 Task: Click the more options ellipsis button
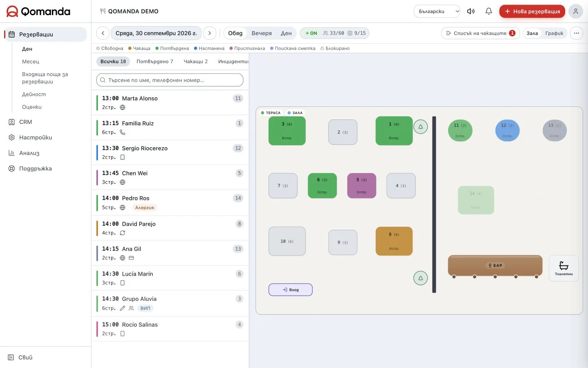[x=576, y=33]
